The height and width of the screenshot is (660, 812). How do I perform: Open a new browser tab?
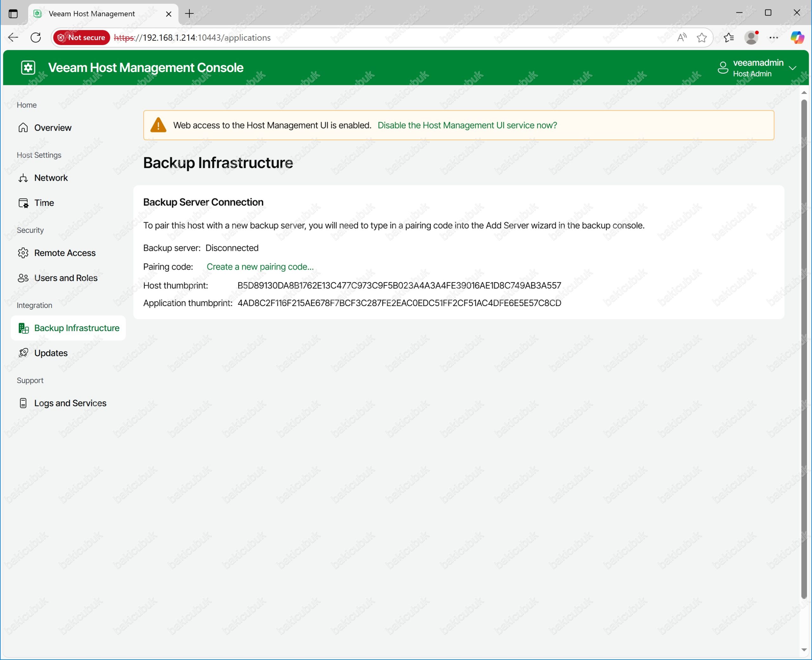(x=189, y=14)
